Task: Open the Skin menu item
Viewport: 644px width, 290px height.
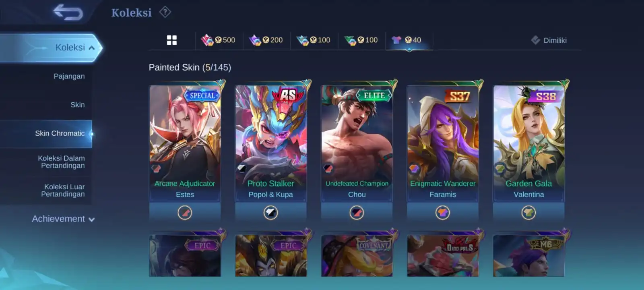Action: [78, 105]
